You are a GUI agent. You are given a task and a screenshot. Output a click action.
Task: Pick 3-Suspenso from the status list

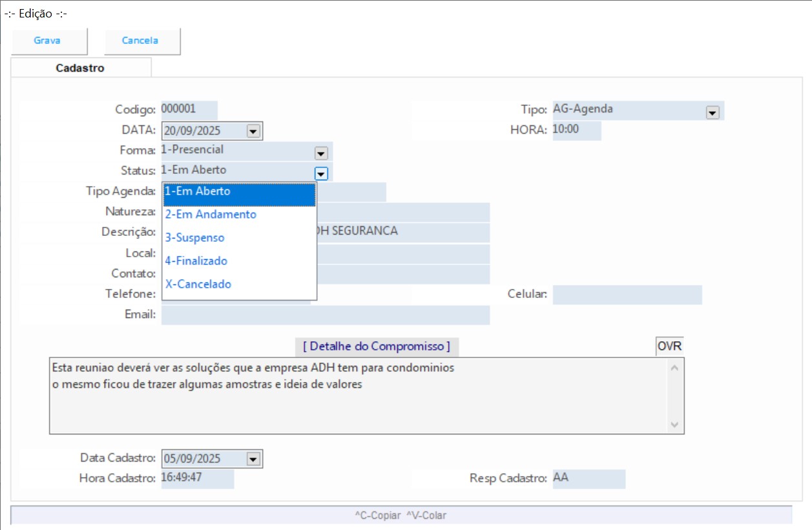(x=239, y=238)
